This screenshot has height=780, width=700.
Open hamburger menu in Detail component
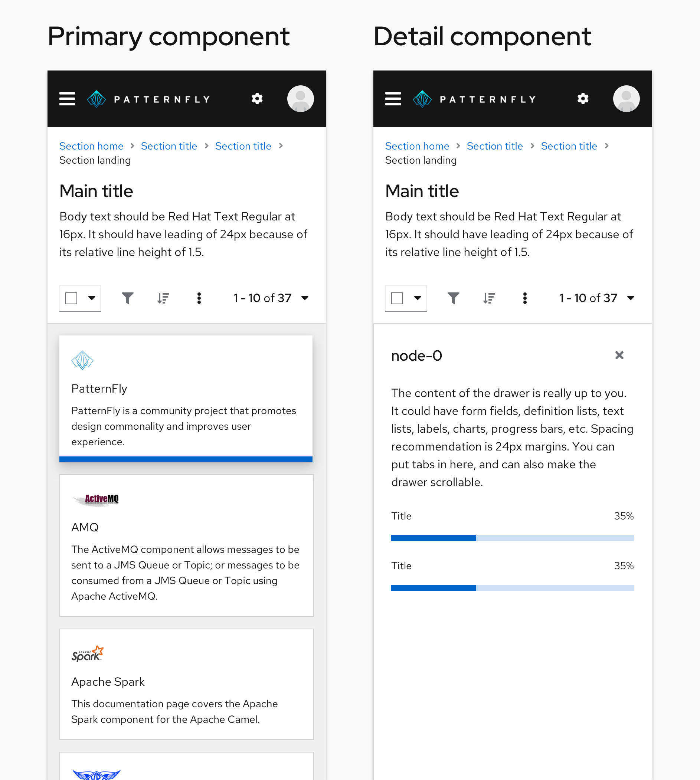pos(393,99)
